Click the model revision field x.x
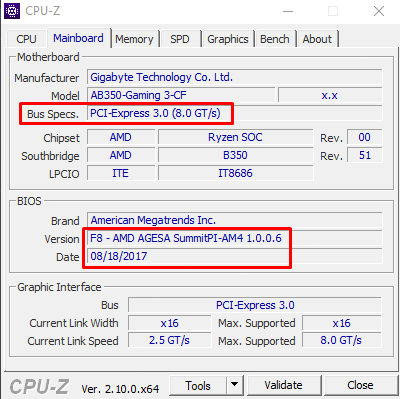 tap(330, 95)
